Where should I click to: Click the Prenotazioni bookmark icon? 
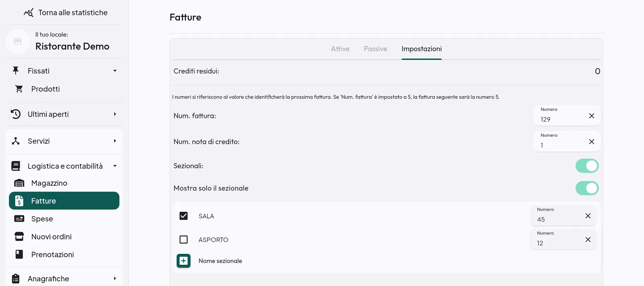(x=19, y=254)
